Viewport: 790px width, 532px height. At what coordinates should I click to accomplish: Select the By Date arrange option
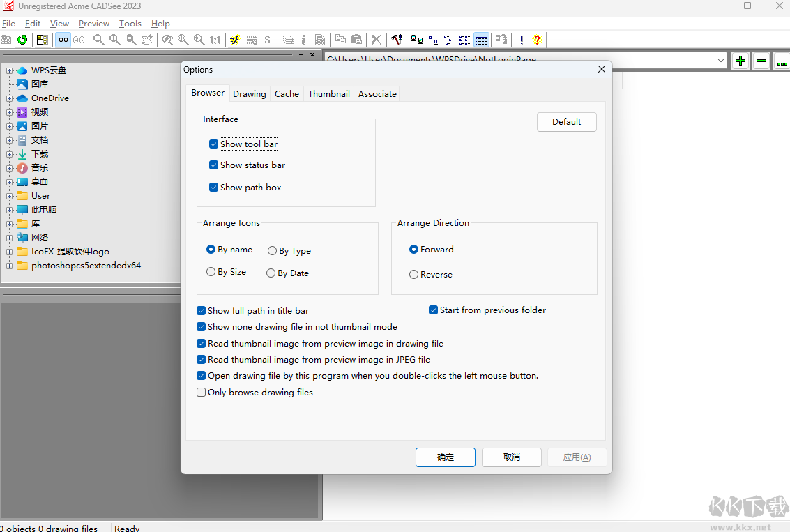pos(271,273)
